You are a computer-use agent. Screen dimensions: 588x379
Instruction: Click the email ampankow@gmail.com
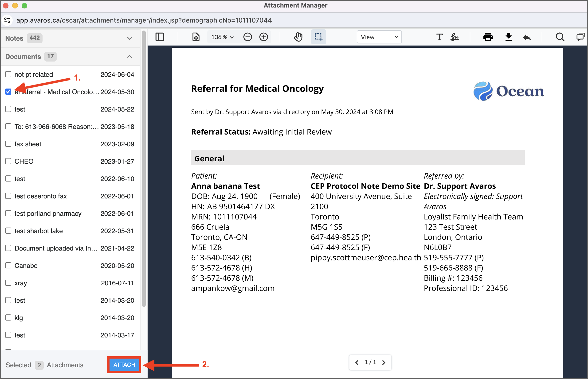point(233,288)
